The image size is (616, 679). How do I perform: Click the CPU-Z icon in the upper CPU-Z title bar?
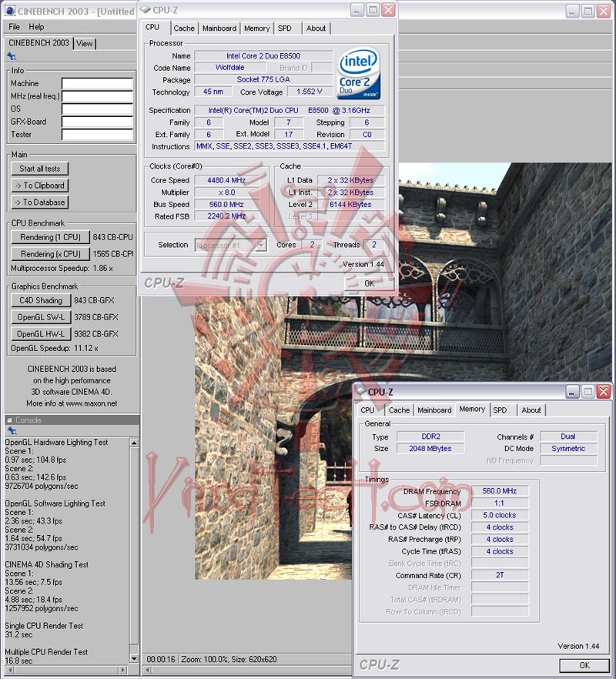(146, 10)
